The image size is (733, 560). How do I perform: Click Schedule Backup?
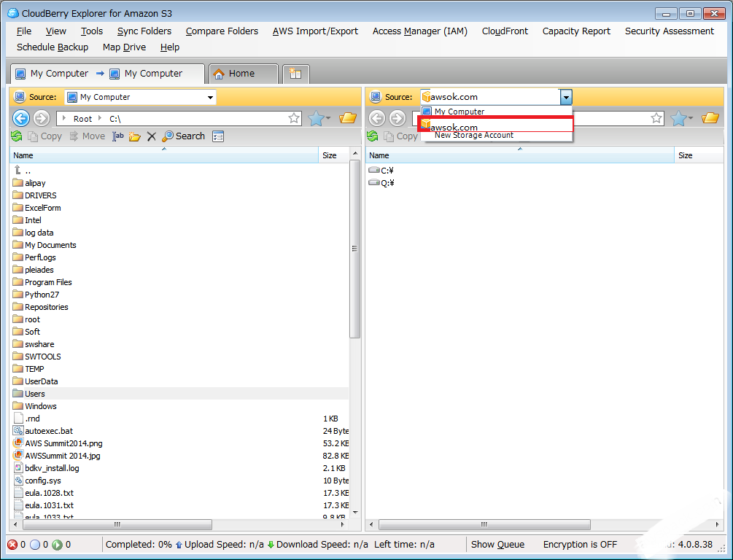[x=53, y=47]
